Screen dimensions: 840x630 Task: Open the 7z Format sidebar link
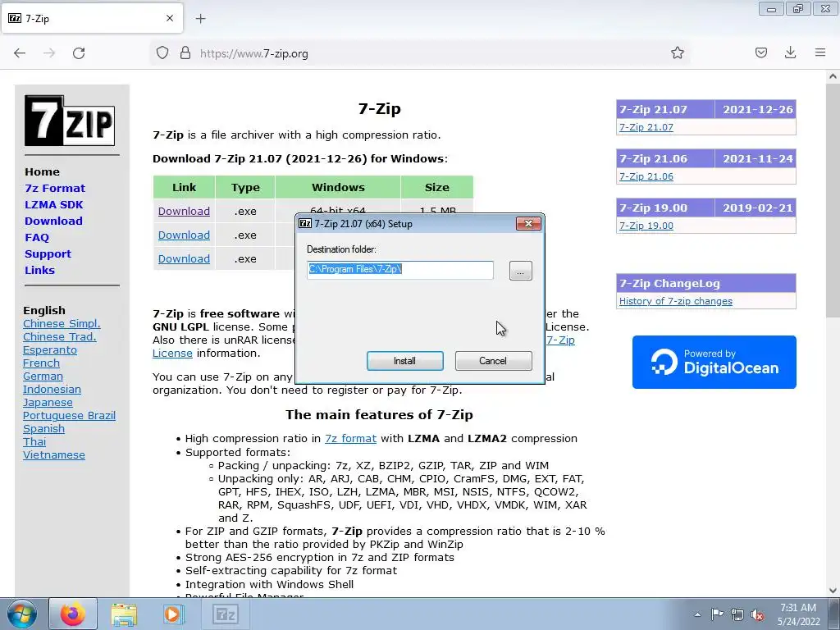(55, 188)
